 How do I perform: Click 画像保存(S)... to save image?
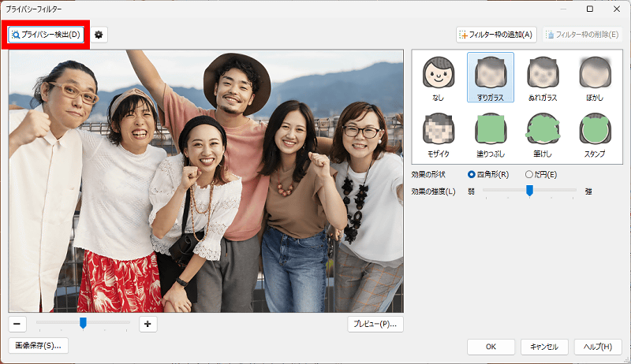[38, 345]
